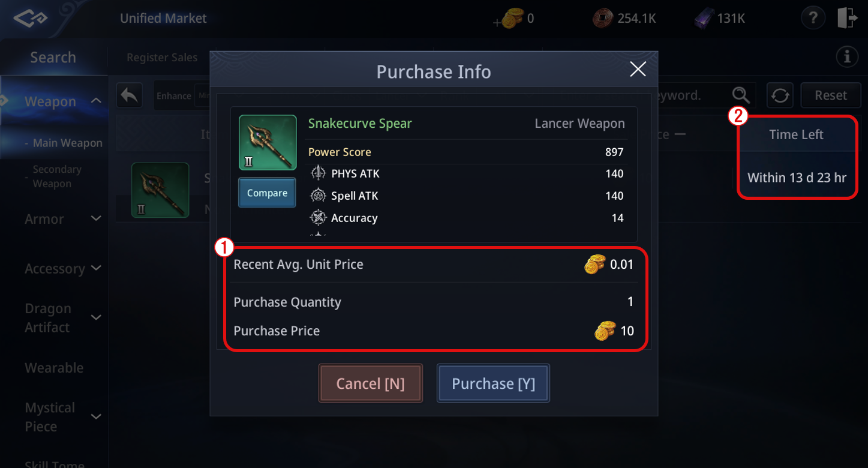
Task: Click the back arrow icon
Action: [130, 95]
